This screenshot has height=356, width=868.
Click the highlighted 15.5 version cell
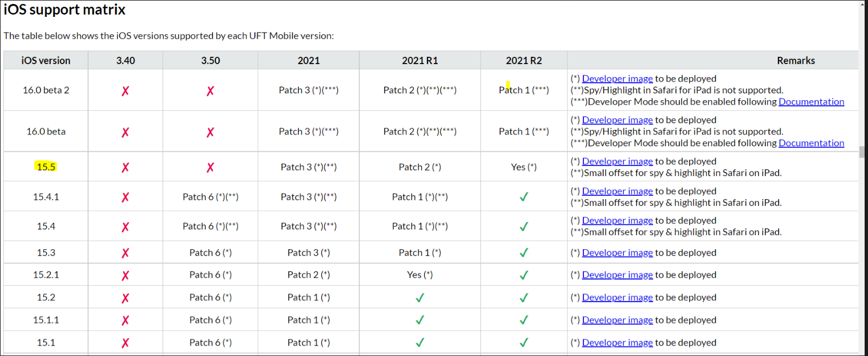click(46, 167)
